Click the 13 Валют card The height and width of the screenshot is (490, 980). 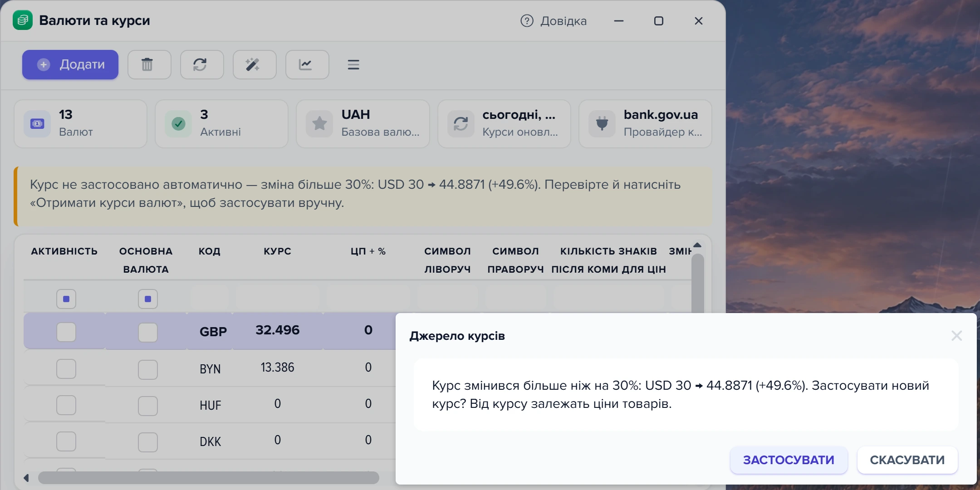[x=81, y=123]
